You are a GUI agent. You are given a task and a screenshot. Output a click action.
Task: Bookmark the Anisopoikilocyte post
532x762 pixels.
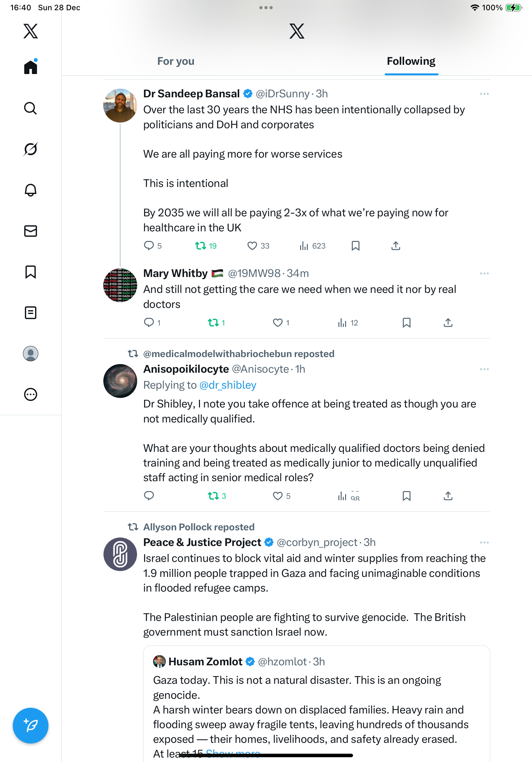tap(406, 496)
